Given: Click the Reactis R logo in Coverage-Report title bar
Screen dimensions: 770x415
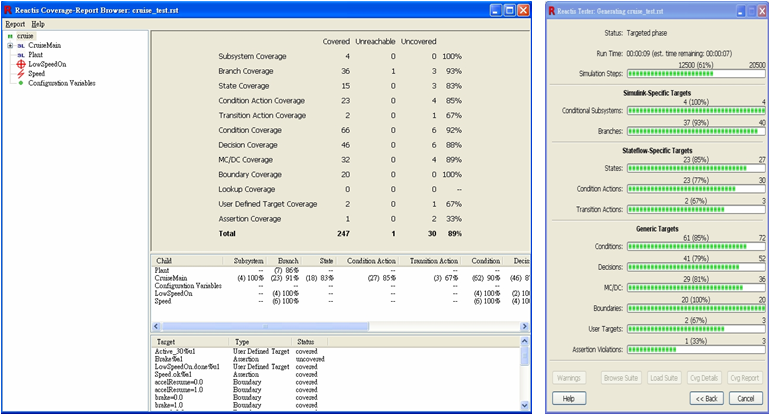Looking at the screenshot, I should (x=9, y=9).
